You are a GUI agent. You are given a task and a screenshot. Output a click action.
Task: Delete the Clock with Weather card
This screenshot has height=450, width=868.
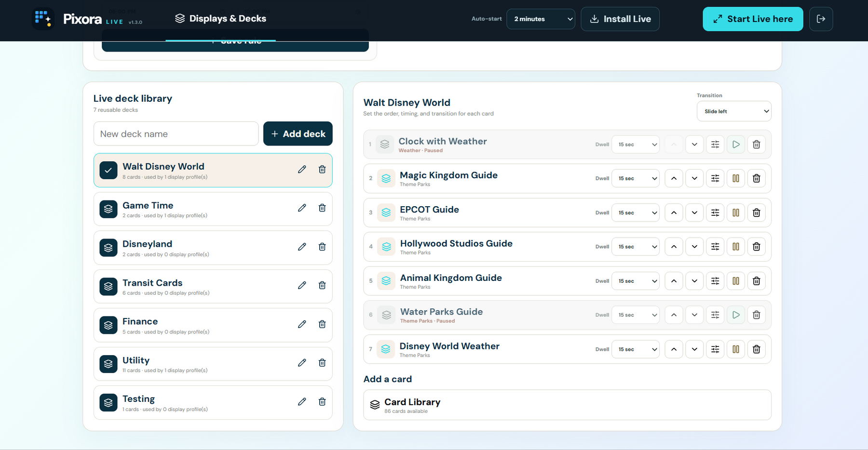(x=757, y=145)
